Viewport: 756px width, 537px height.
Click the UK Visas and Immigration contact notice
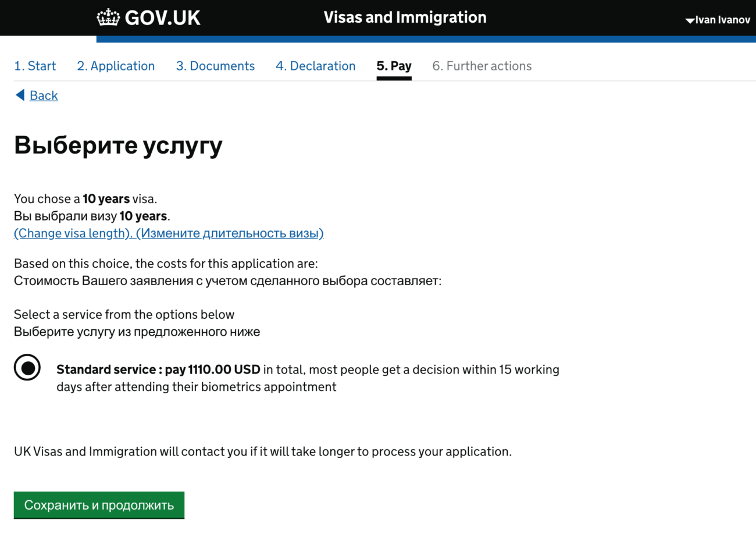pos(262,451)
